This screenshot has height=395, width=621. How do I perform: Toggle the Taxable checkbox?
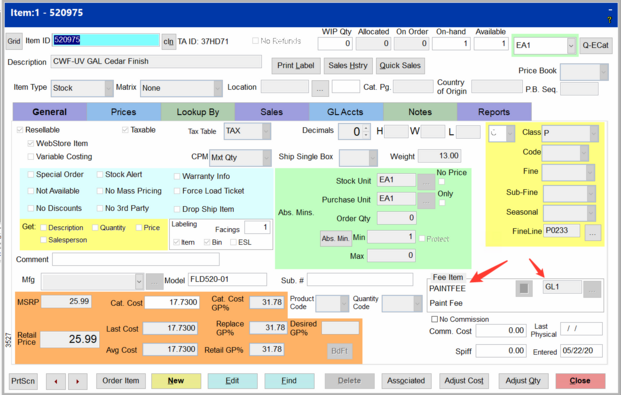[x=125, y=130]
